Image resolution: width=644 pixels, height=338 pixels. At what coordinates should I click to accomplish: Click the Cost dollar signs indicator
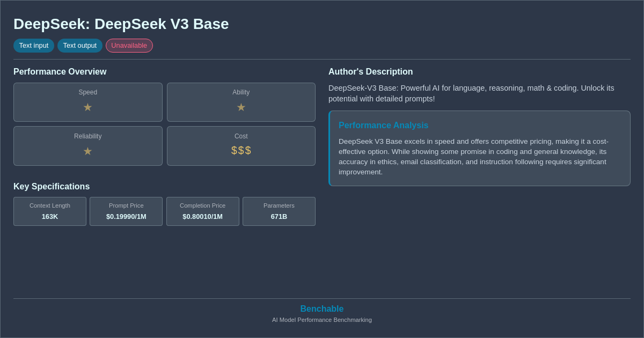coord(241,150)
